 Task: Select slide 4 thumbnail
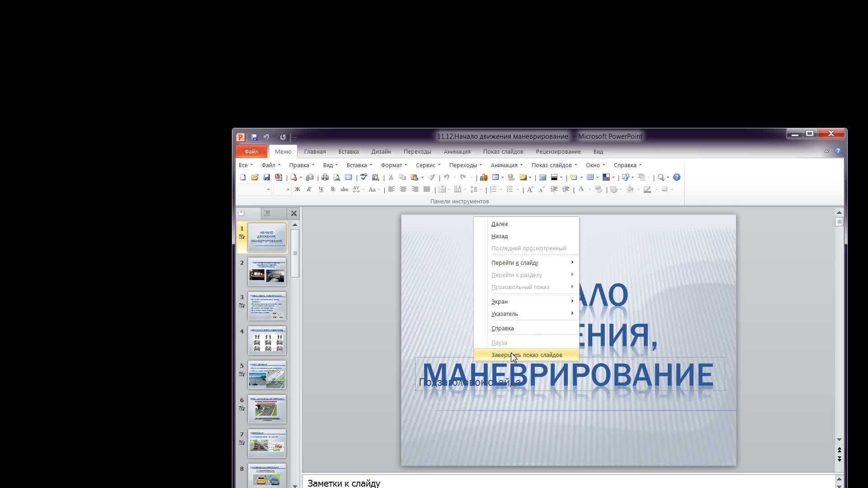[x=267, y=340]
